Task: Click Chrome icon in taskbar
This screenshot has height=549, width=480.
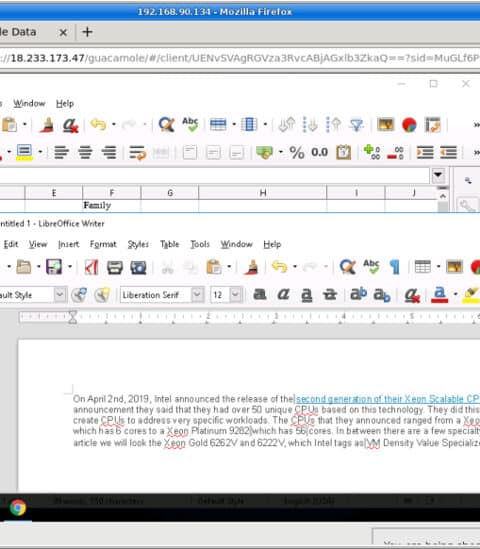Action: [18, 507]
